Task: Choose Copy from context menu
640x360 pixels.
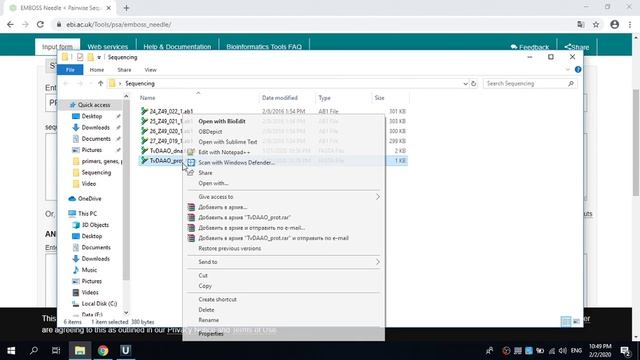Action: pos(205,286)
